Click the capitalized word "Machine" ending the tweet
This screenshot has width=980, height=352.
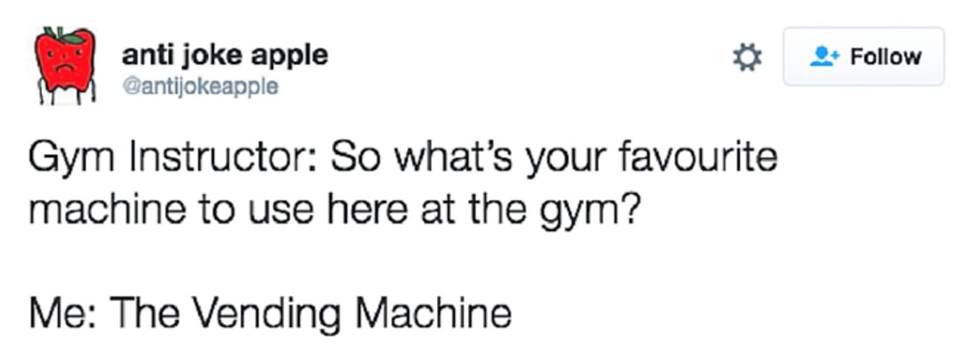coord(433,313)
